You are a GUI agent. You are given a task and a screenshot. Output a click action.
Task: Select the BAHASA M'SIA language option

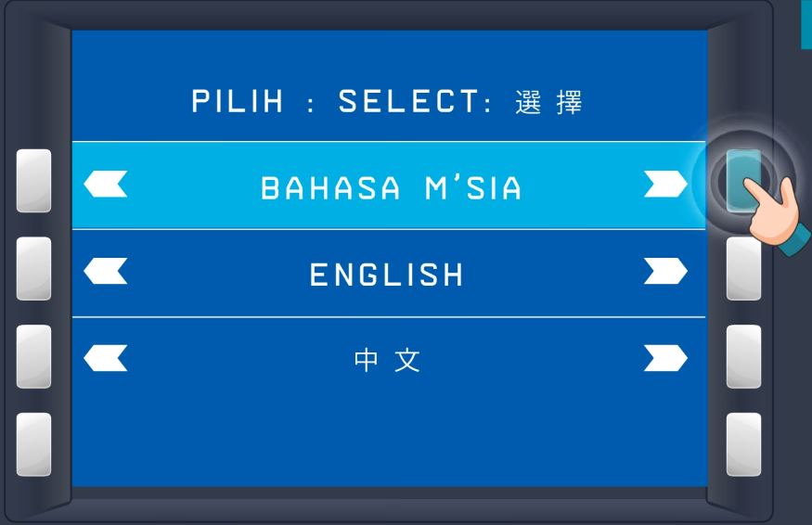pos(389,187)
